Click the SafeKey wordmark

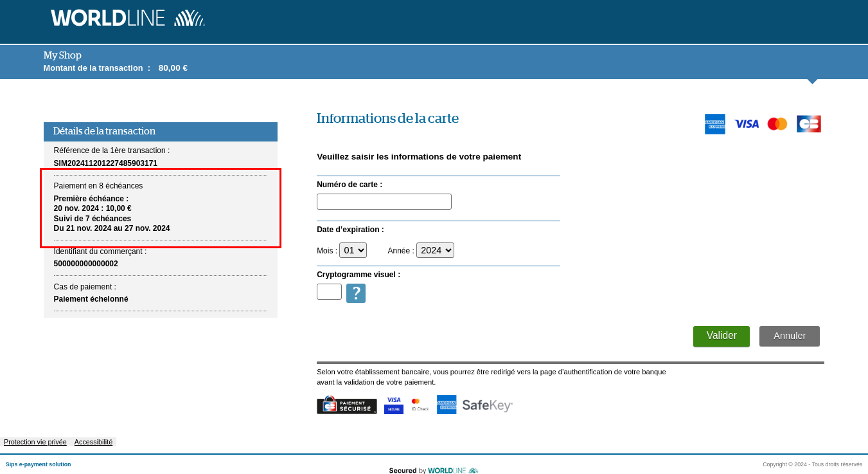[x=488, y=405]
